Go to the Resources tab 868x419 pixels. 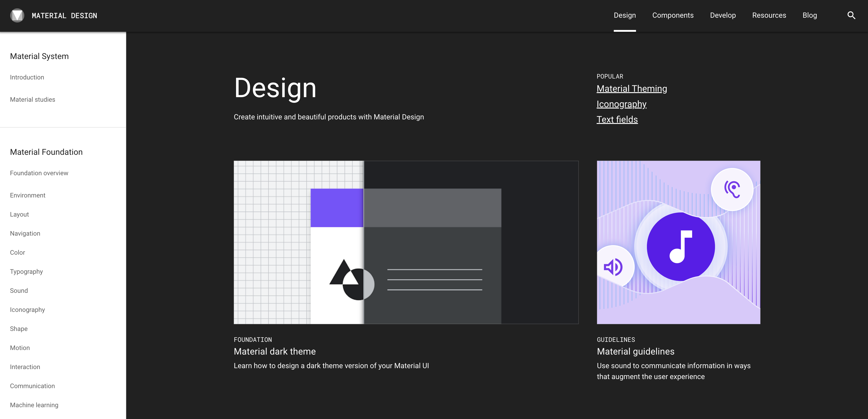769,15
